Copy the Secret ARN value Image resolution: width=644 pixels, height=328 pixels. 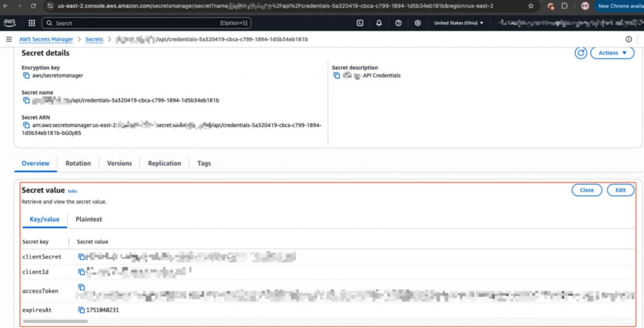tap(26, 125)
